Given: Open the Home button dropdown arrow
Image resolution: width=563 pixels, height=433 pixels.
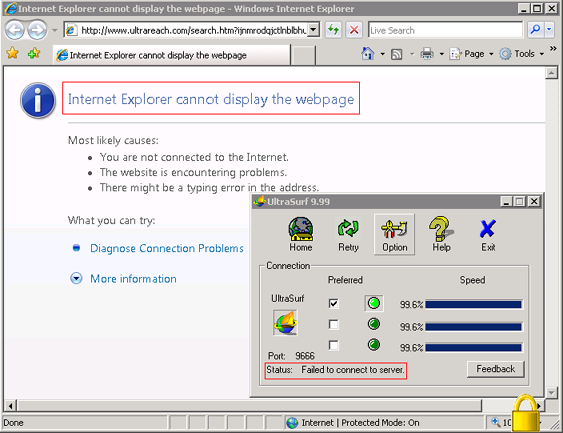Looking at the screenshot, I should 382,54.
